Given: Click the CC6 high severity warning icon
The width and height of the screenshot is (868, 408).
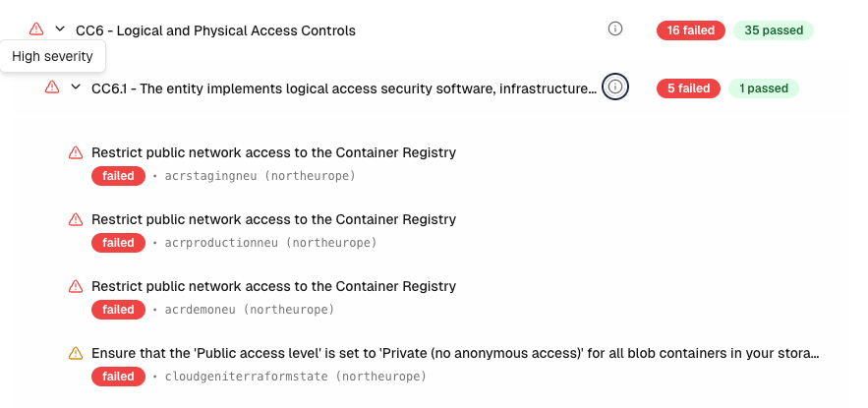Looking at the screenshot, I should (36, 29).
